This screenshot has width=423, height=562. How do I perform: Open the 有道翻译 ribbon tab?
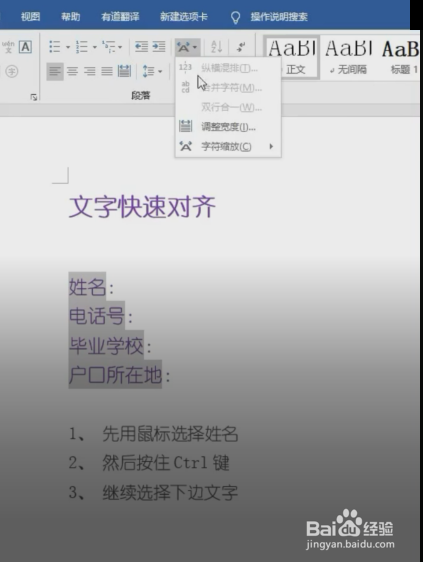120,16
